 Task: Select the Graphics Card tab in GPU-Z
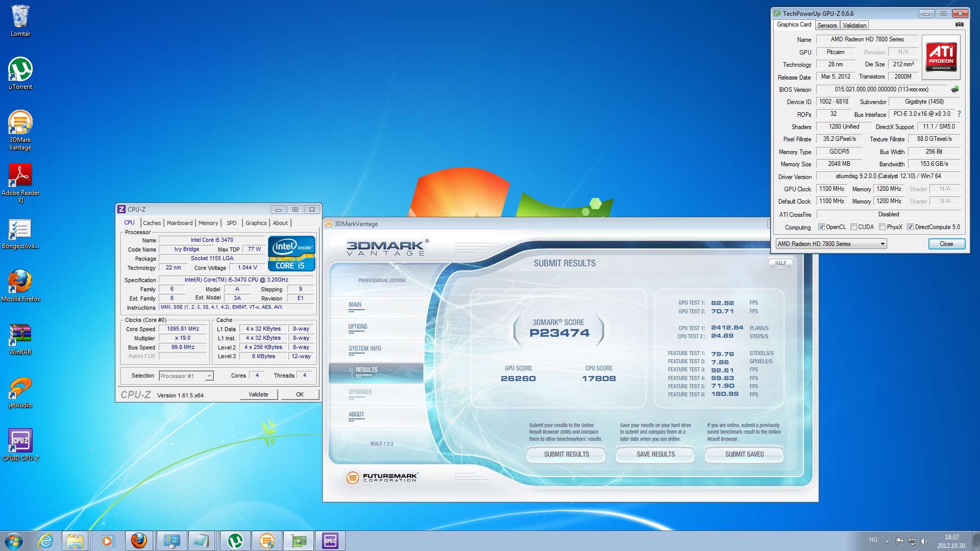point(794,24)
